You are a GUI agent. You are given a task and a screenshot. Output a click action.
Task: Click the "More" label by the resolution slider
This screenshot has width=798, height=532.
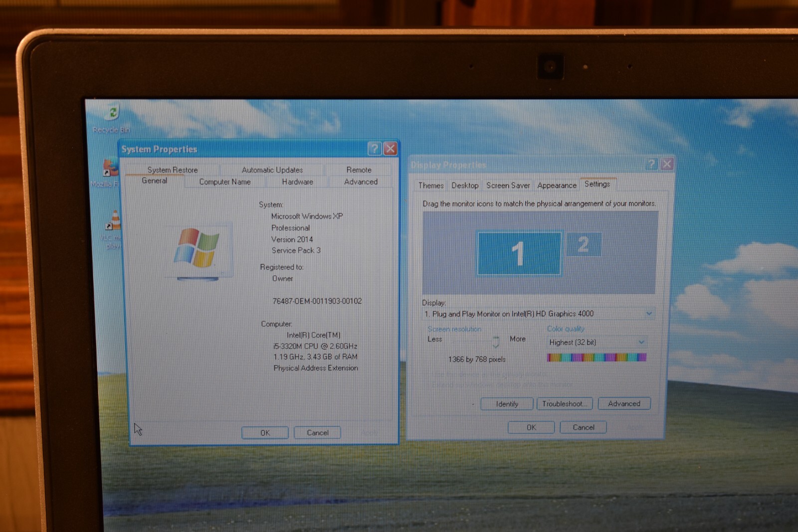[x=517, y=339]
